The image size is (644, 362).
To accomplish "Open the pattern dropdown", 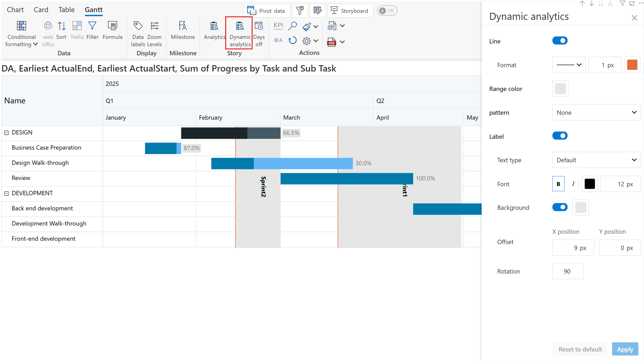I will pyautogui.click(x=596, y=113).
